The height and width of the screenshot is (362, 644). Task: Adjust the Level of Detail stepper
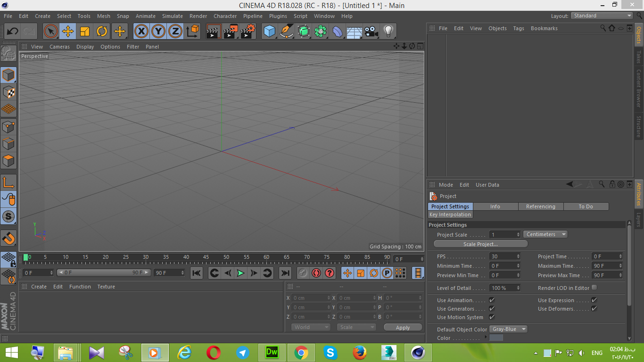[518, 288]
